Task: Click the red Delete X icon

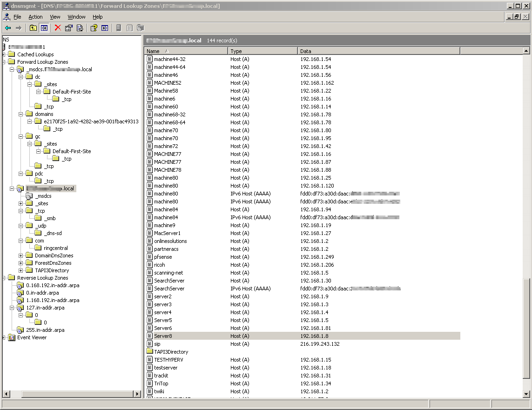Action: tap(58, 28)
